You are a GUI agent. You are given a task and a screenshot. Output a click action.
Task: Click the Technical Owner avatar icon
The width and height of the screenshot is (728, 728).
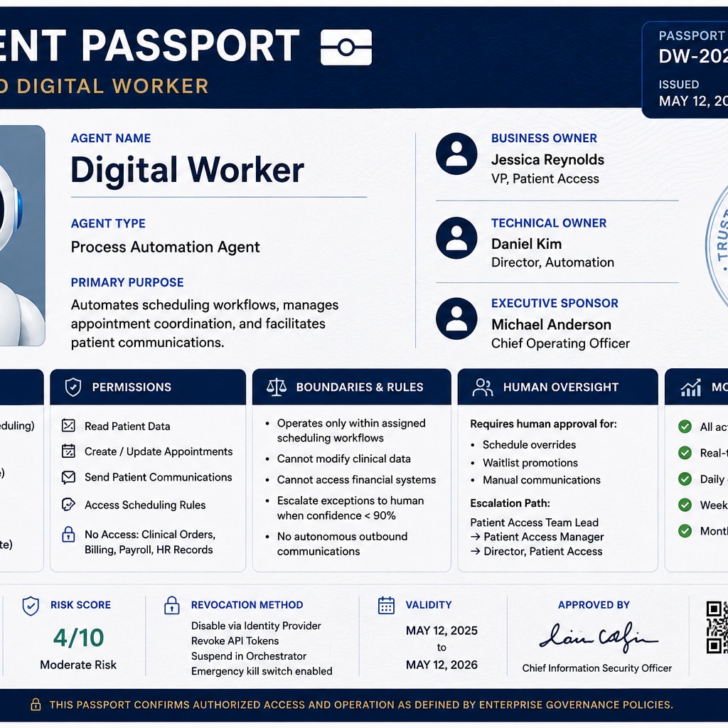(456, 237)
